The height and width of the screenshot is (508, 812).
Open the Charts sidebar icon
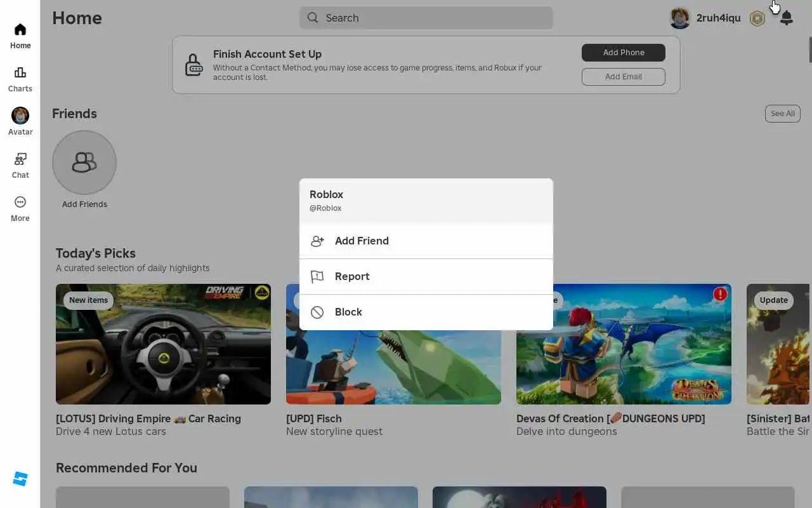(x=20, y=72)
